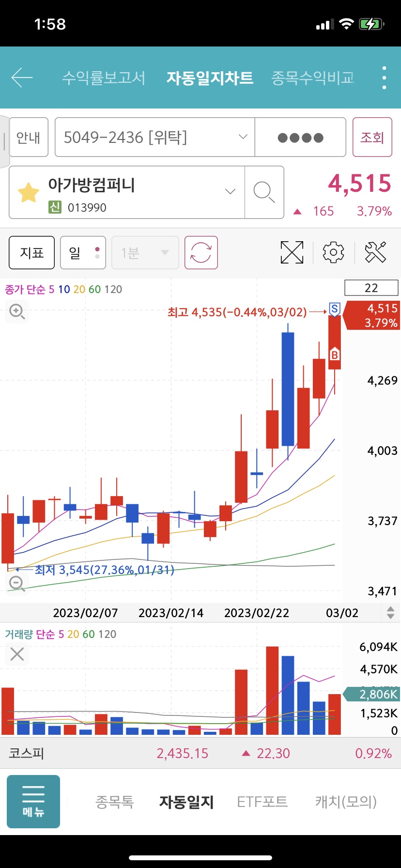Tap the current price 4,515 at top
Screen dimensions: 401x868
click(359, 183)
